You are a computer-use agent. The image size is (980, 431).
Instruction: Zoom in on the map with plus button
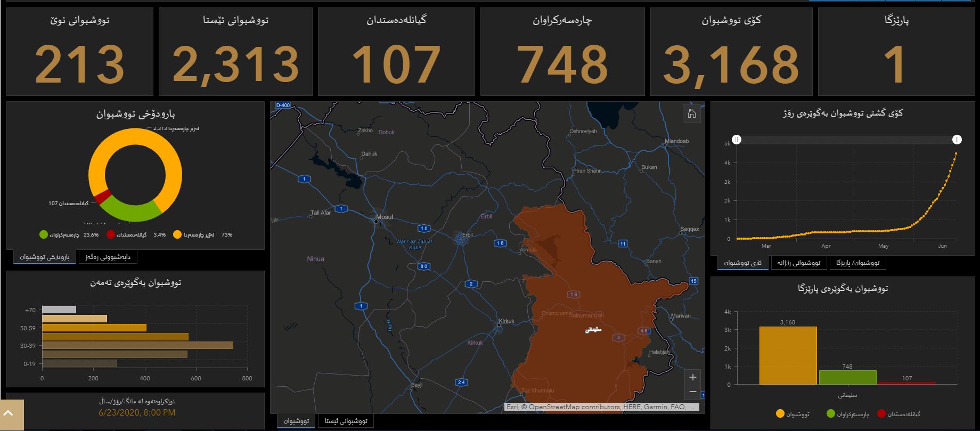[692, 377]
